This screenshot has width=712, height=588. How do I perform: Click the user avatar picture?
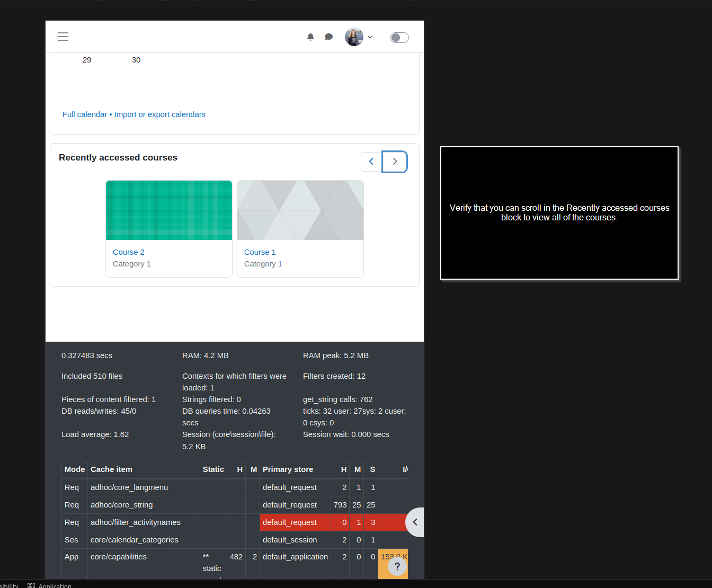tap(354, 37)
